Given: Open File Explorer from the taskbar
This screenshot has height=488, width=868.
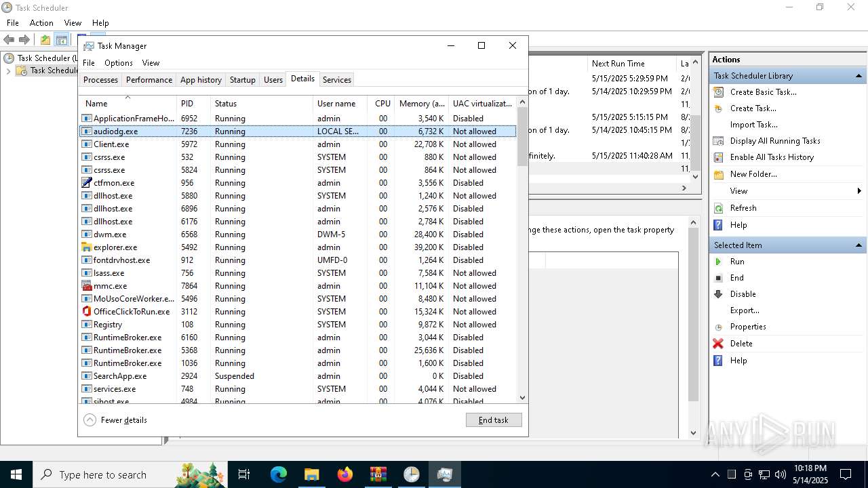Looking at the screenshot, I should click(x=311, y=474).
